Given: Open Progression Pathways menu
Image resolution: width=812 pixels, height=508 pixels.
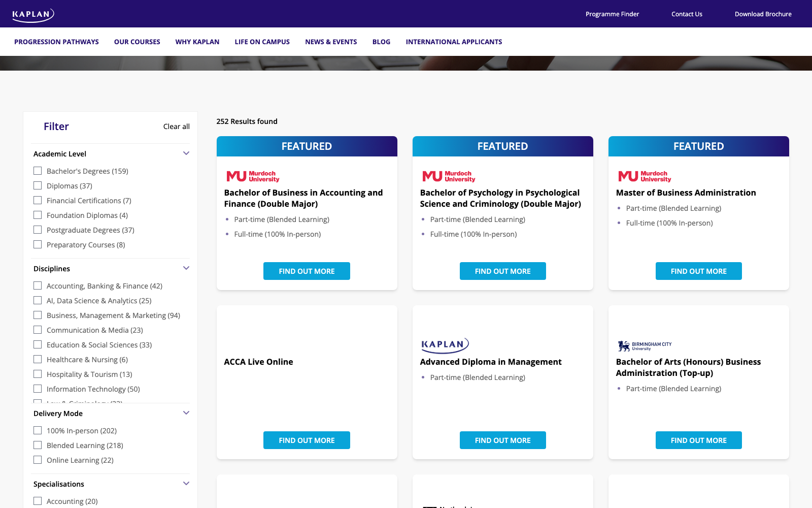Looking at the screenshot, I should tap(56, 42).
